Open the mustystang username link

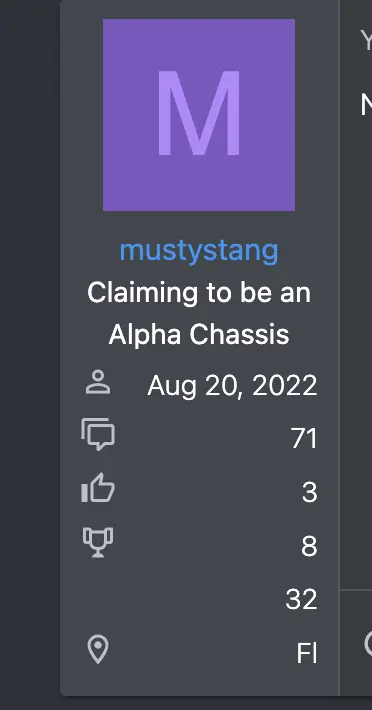199,250
